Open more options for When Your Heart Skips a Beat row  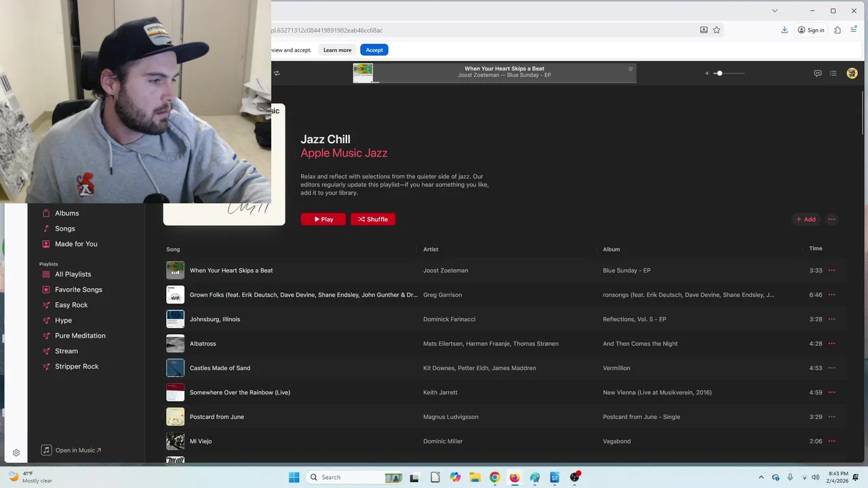pos(832,270)
